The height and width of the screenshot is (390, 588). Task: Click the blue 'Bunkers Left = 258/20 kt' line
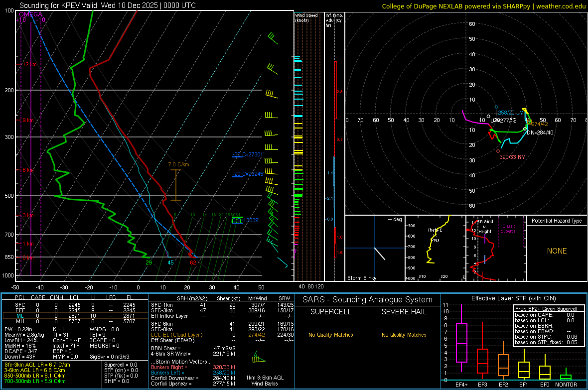tap(193, 373)
